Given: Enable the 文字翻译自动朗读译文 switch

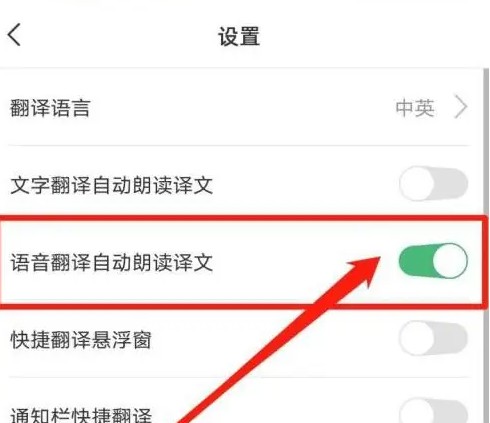Looking at the screenshot, I should 433,184.
